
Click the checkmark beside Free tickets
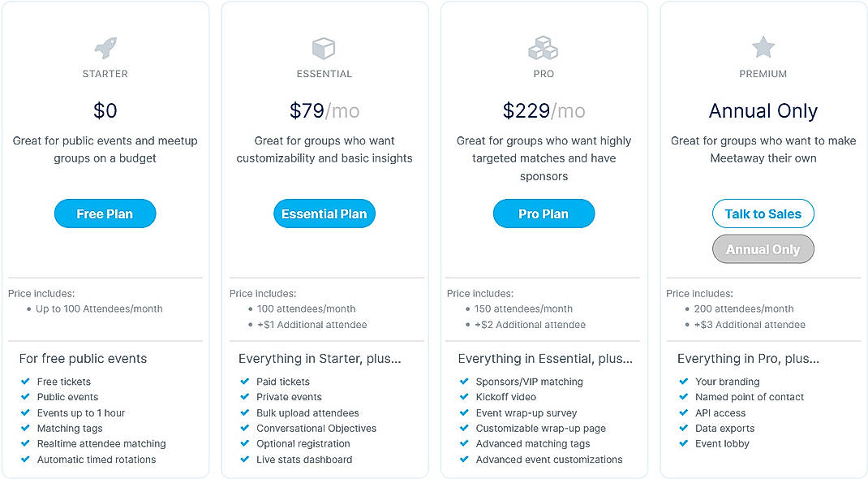pyautogui.click(x=26, y=382)
